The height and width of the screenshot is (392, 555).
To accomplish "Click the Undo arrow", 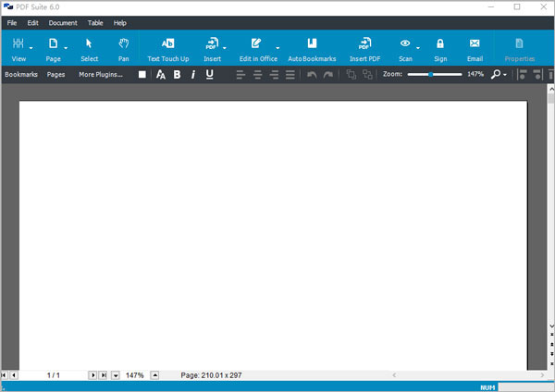I will point(312,74).
